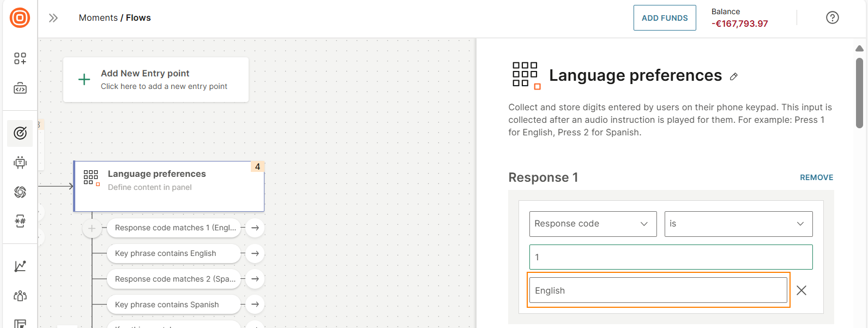Click the green plus entry point icon
The image size is (868, 328).
(x=84, y=80)
